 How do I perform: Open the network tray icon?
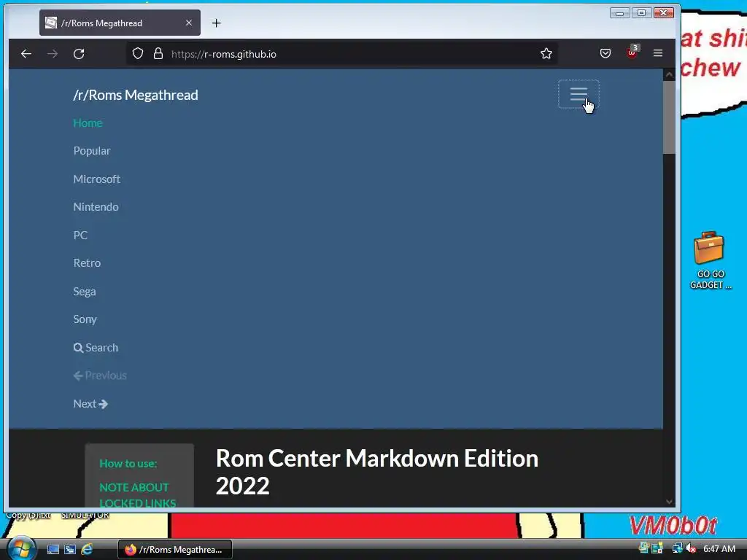pos(677,548)
